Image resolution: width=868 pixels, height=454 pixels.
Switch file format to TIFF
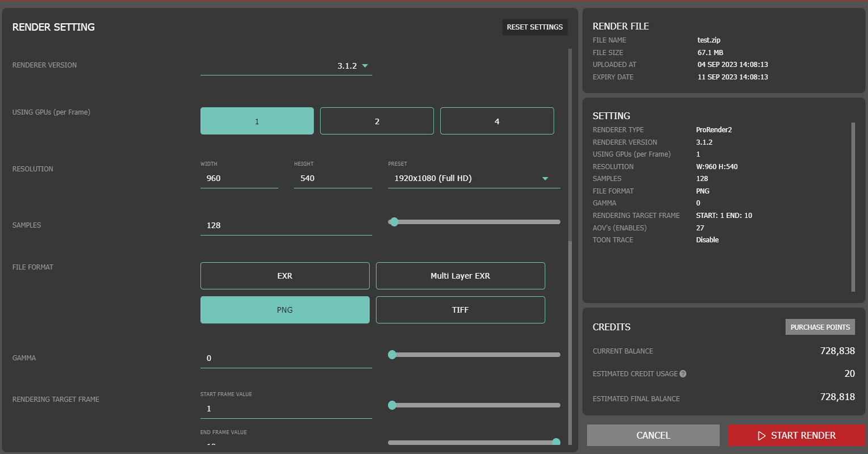coord(460,310)
